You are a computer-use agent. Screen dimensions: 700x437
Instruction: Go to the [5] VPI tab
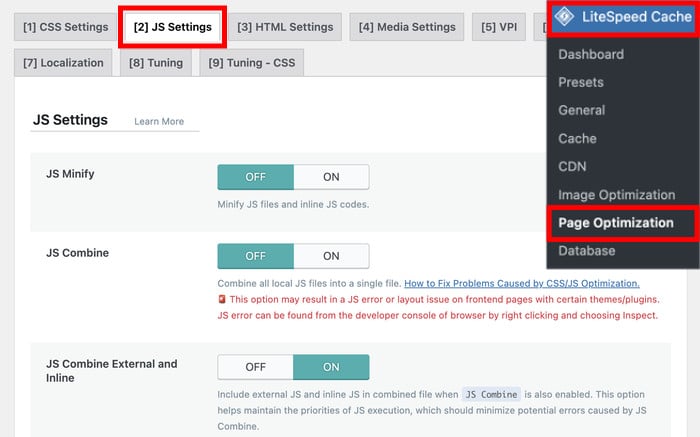click(x=499, y=27)
